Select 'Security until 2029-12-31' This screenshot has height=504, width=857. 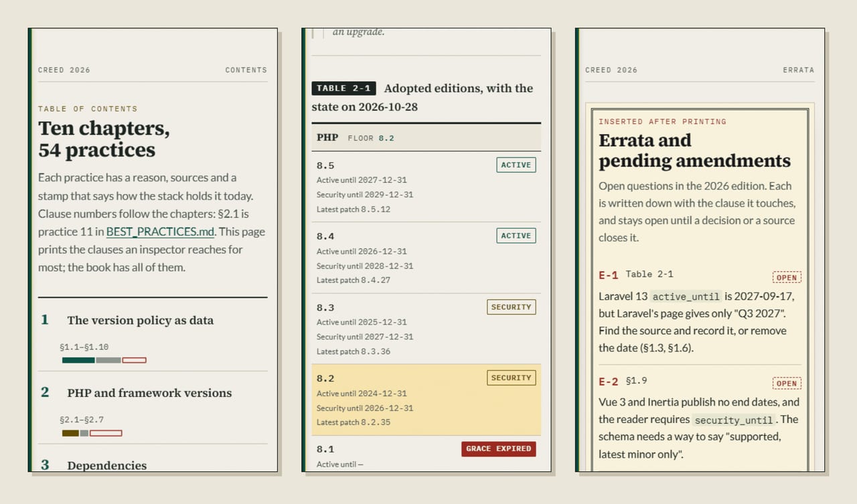(365, 195)
